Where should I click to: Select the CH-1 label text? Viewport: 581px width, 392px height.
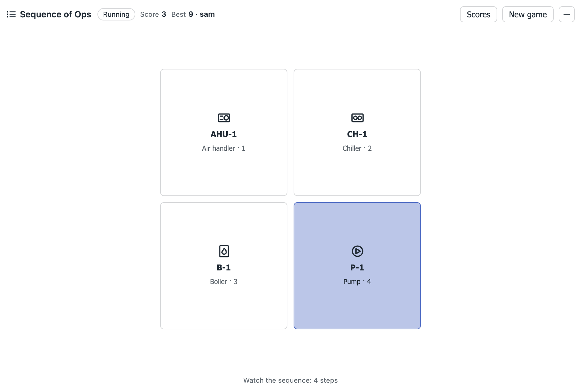357,134
